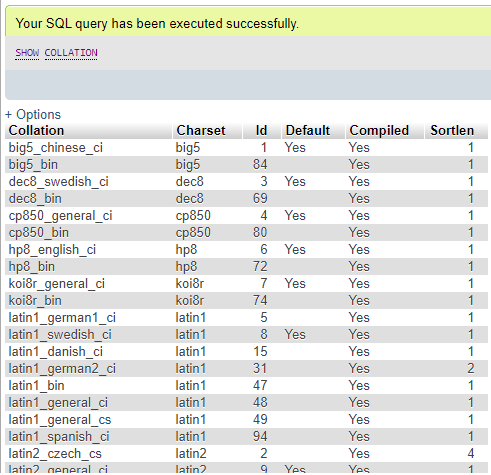491x475 pixels.
Task: Sort by the Id column header
Action: [x=261, y=130]
